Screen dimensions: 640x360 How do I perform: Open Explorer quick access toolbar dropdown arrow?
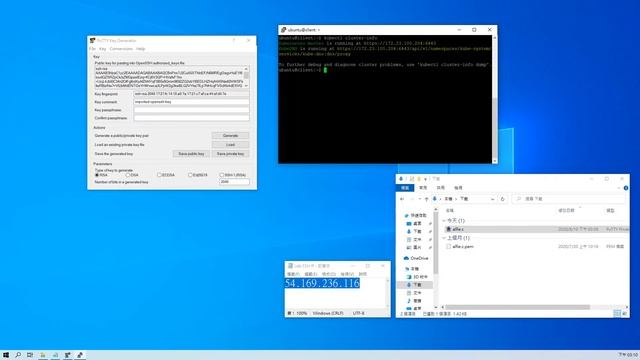pyautogui.click(x=426, y=179)
